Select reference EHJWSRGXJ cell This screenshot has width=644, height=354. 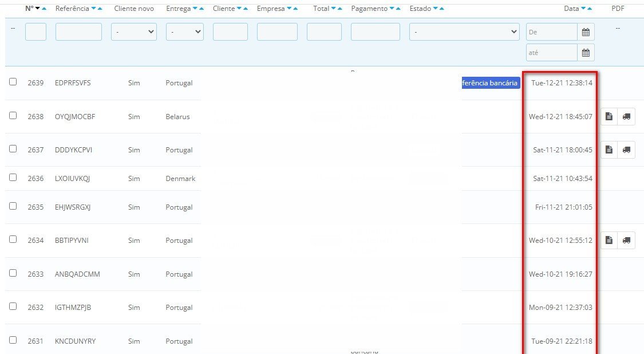coord(73,207)
